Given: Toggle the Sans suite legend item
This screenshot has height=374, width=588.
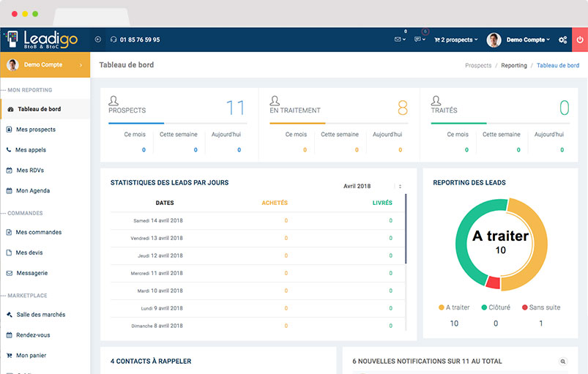Looking at the screenshot, I should click(x=540, y=307).
